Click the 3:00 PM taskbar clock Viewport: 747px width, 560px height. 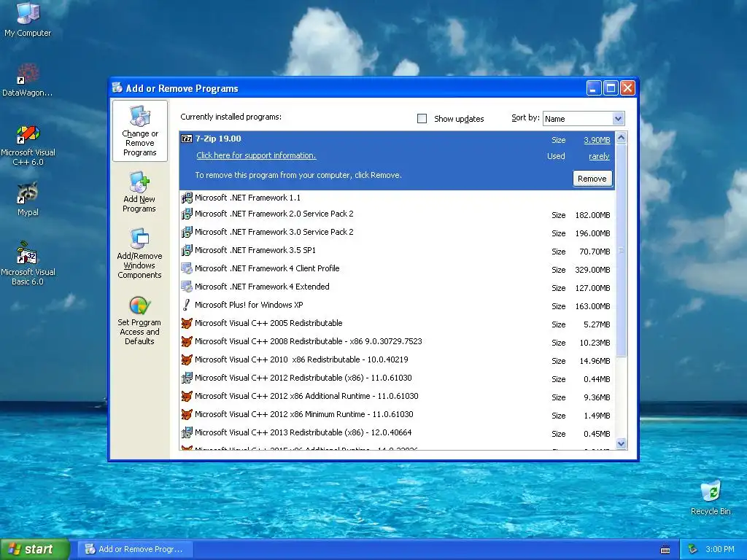click(719, 549)
